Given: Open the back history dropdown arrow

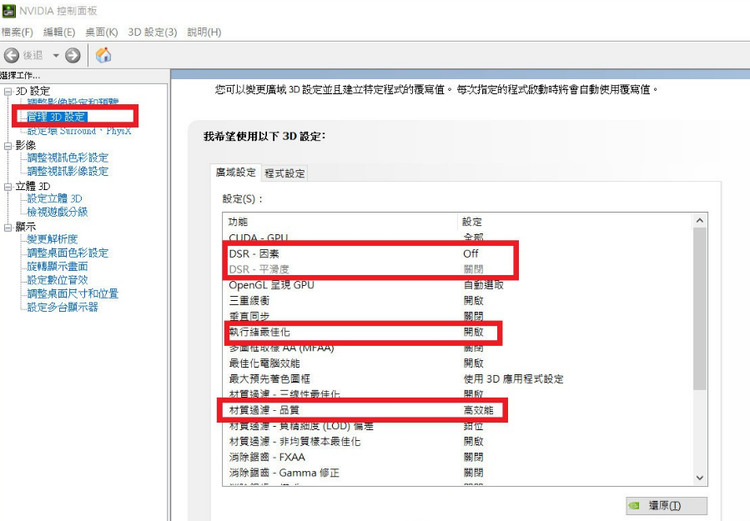Looking at the screenshot, I should tap(56, 55).
